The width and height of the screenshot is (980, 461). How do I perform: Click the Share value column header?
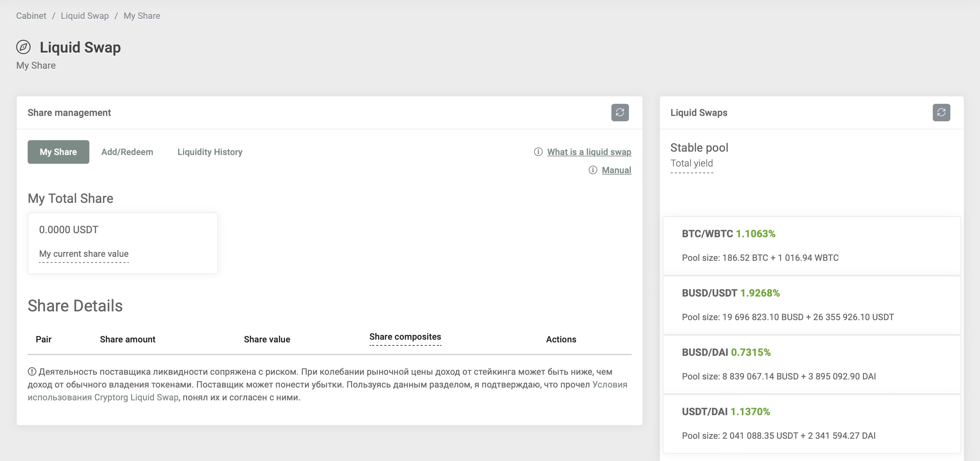click(267, 339)
